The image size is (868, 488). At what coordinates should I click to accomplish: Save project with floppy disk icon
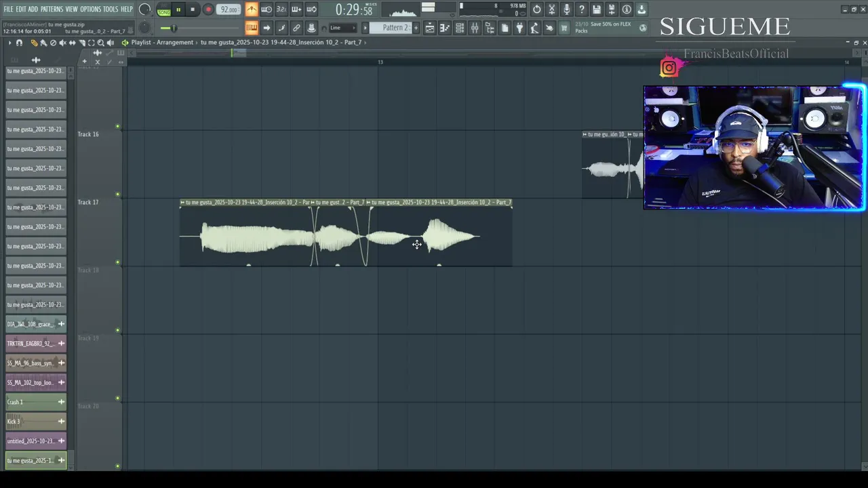coord(597,9)
